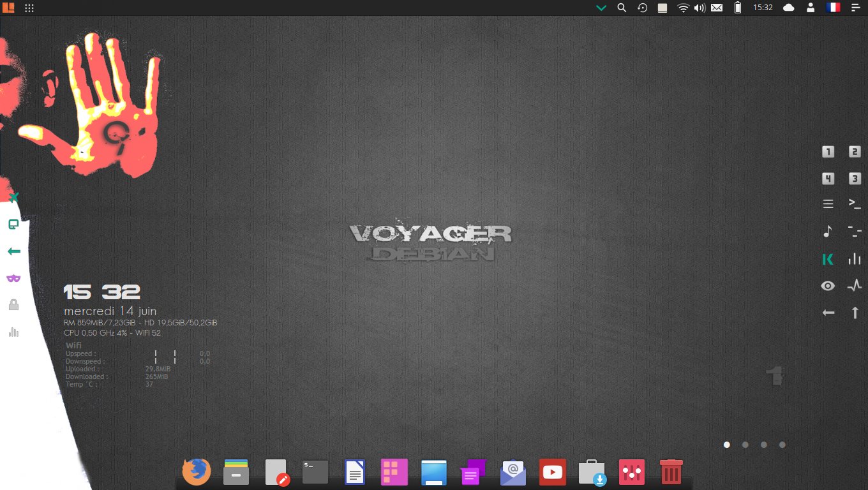Launch LibreOffice Writer from the dock

click(355, 472)
